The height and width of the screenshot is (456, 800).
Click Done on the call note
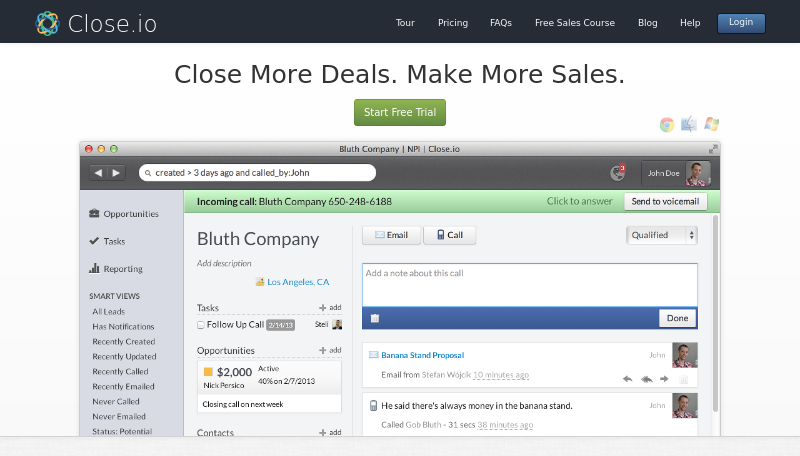pos(677,318)
